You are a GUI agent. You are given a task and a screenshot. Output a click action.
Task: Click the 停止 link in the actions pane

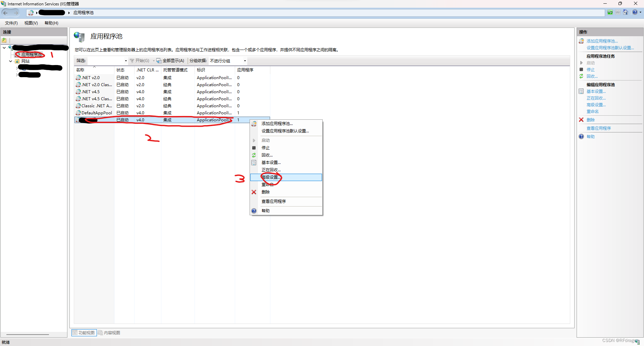click(x=591, y=70)
